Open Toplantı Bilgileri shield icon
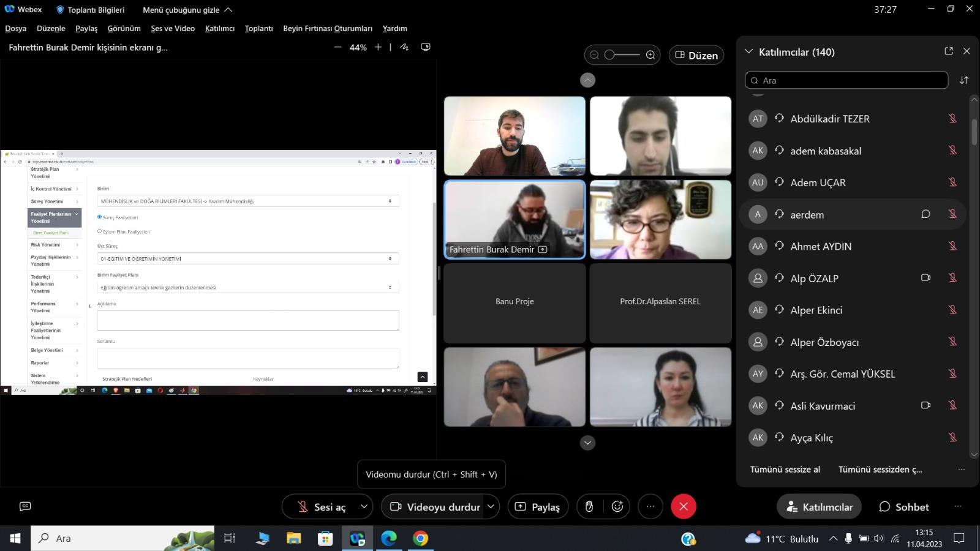This screenshot has height=551, width=980. click(60, 10)
